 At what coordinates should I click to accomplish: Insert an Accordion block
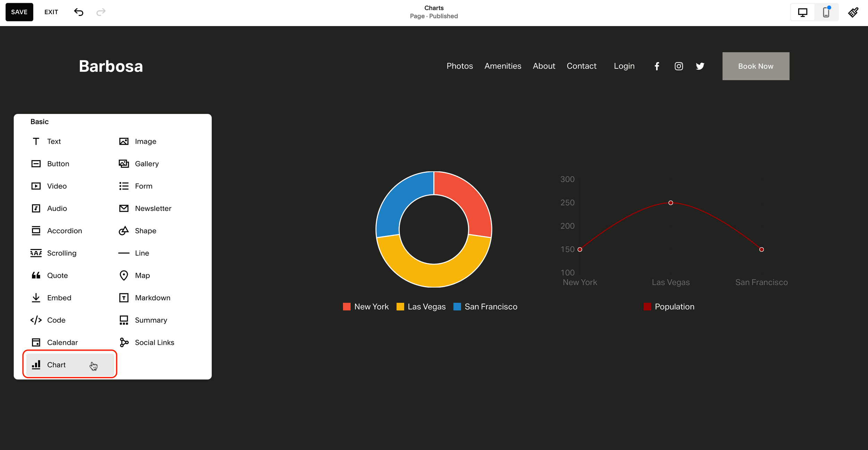[65, 231]
